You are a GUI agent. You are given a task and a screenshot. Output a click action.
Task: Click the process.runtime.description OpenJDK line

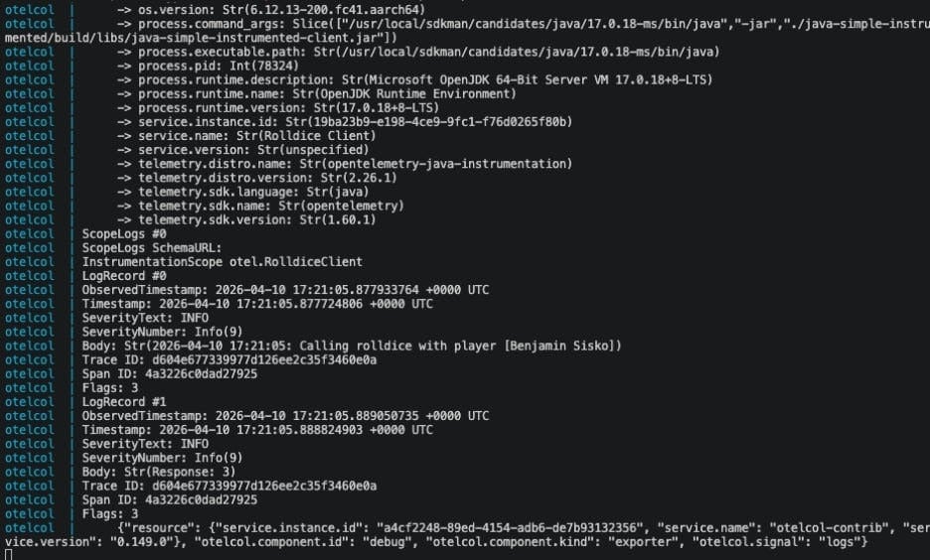coord(424,79)
